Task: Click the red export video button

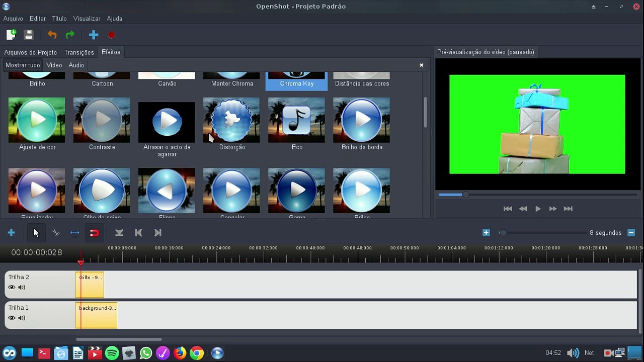Action: [x=112, y=35]
